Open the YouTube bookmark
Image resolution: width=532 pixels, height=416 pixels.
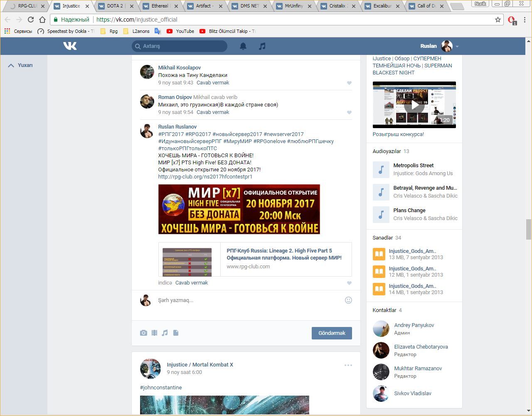coord(180,31)
